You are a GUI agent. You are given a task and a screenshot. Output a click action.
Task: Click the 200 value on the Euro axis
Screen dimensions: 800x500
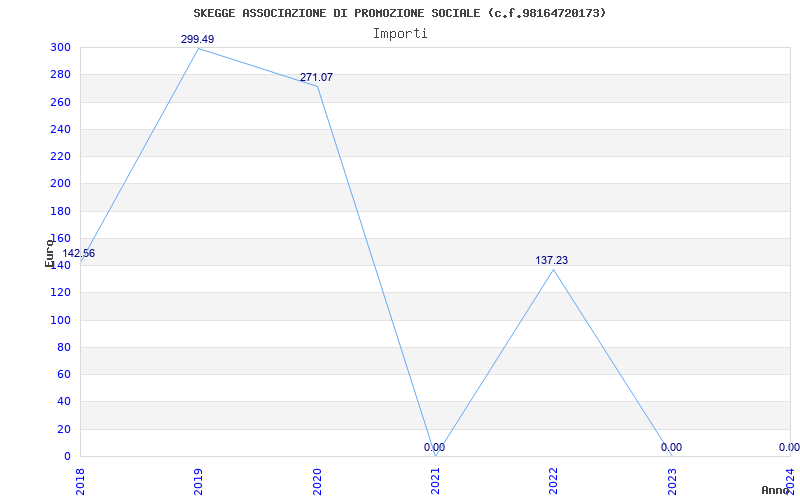[60, 184]
